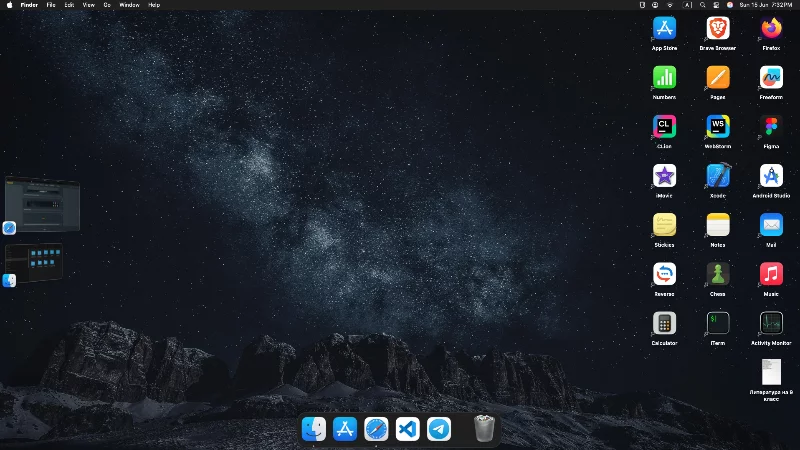The width and height of the screenshot is (800, 450).
Task: Click the Reverso desktop icon
Action: [664, 274]
